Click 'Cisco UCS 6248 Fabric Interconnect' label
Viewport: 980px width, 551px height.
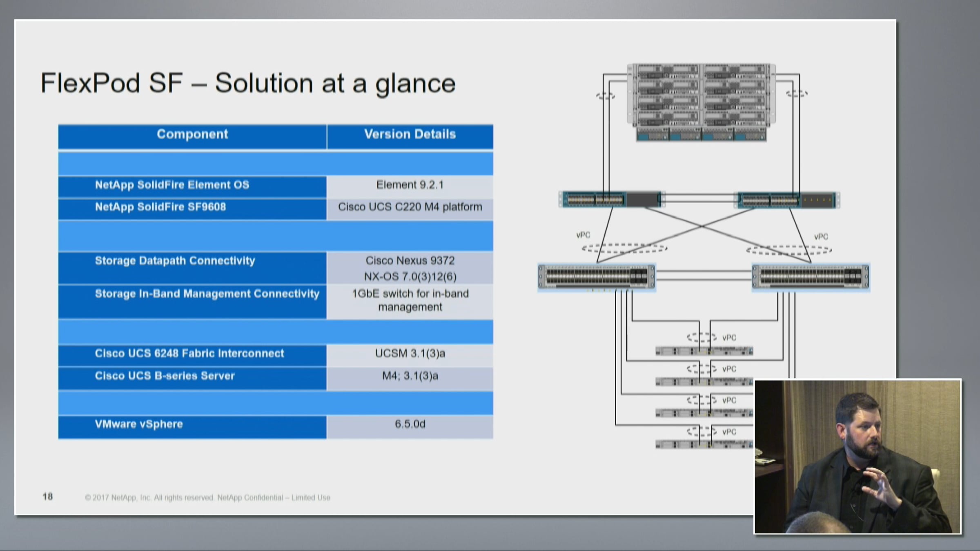click(x=189, y=353)
